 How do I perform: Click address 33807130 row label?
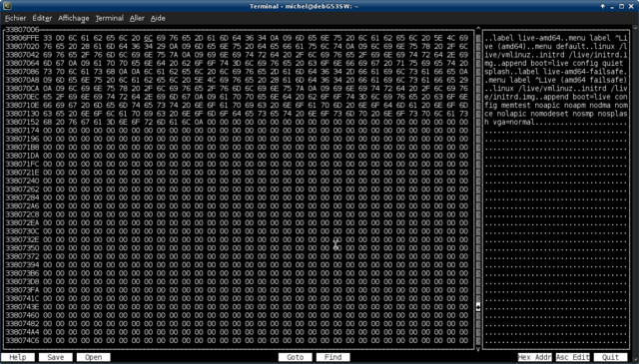(x=22, y=114)
